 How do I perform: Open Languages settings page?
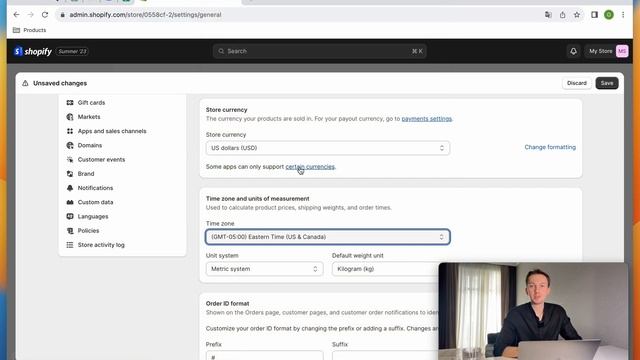(93, 216)
